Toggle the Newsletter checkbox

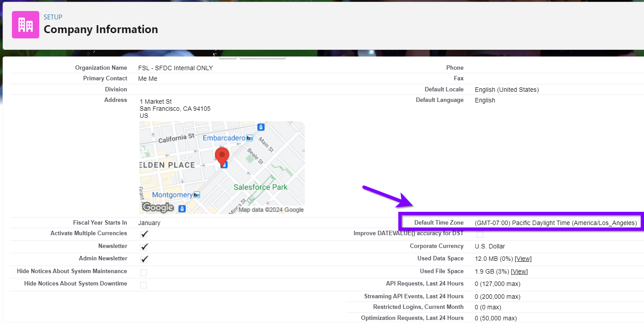(144, 247)
